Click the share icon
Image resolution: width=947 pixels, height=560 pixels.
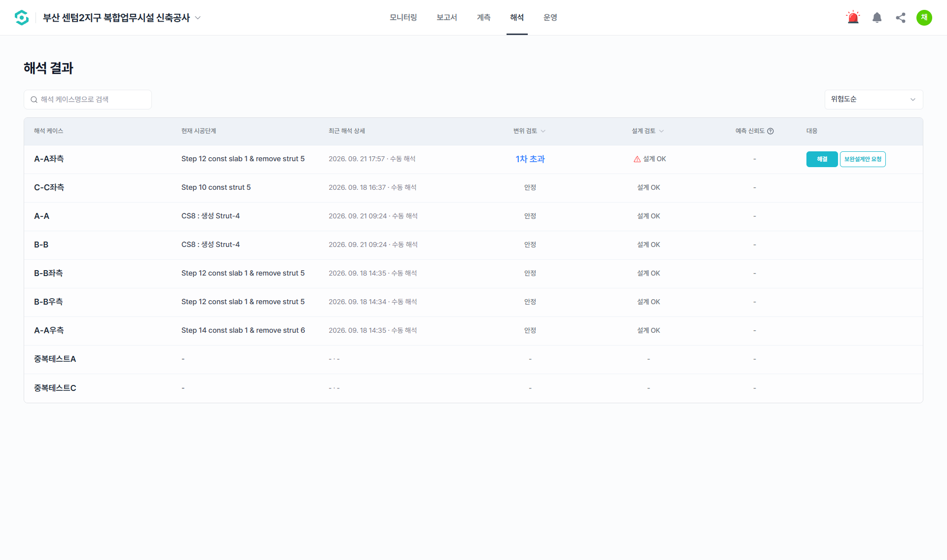coord(901,18)
